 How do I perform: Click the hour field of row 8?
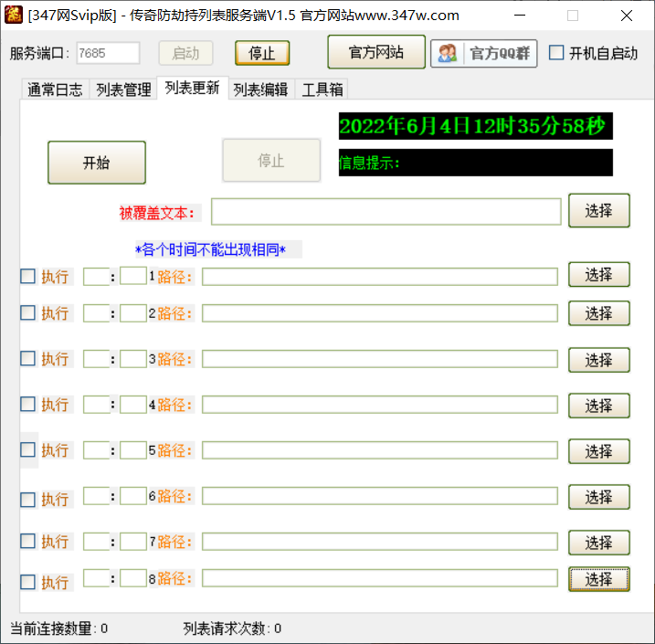(97, 578)
